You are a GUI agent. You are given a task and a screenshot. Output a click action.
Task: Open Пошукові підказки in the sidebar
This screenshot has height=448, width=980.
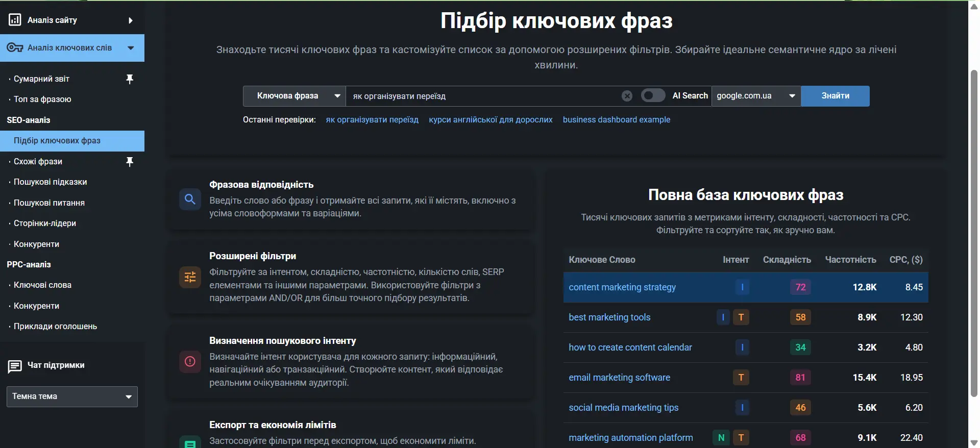50,182
